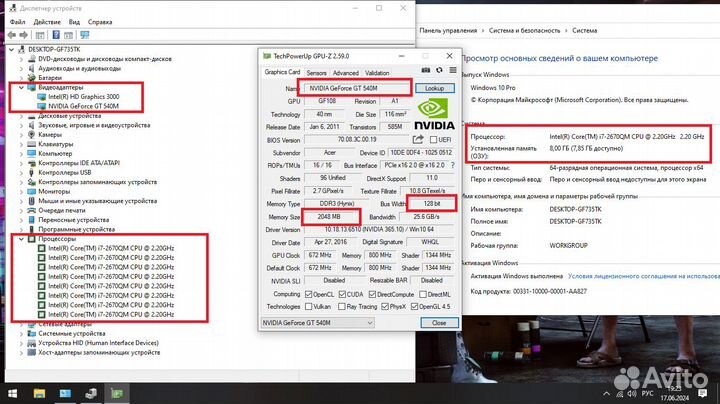Open the Действие menu
This screenshot has height=404, width=720.
click(x=47, y=22)
